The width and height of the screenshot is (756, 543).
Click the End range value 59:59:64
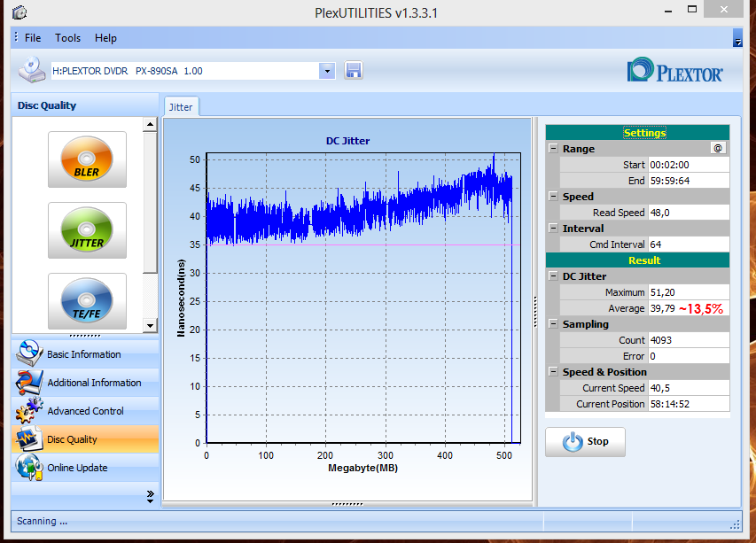click(689, 181)
